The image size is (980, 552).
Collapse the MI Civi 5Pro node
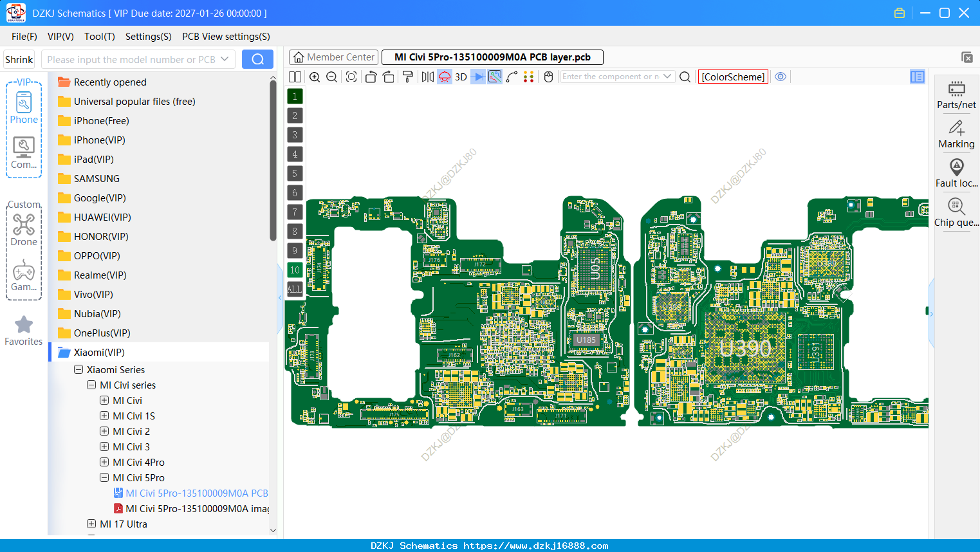point(104,477)
